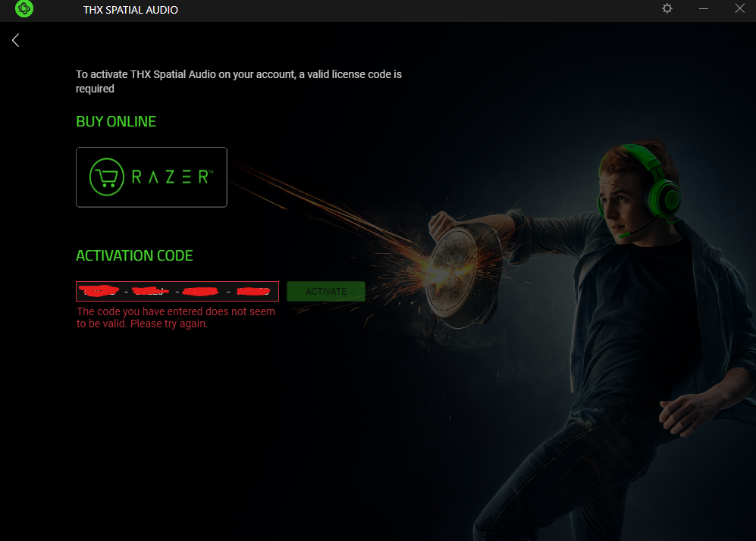Focus the activation code input field
Screen dimensions: 756x541
tap(177, 292)
